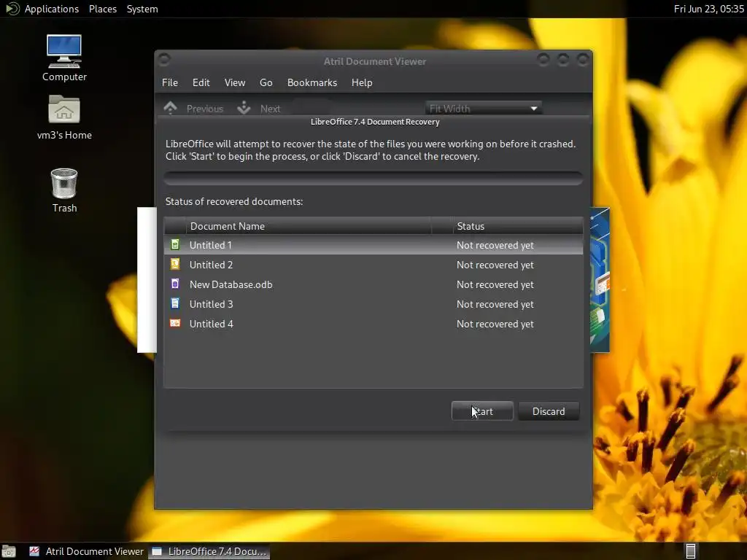Click the yellow drawing icon beside Untitled 2
Image resolution: width=747 pixels, height=560 pixels.
click(x=175, y=264)
